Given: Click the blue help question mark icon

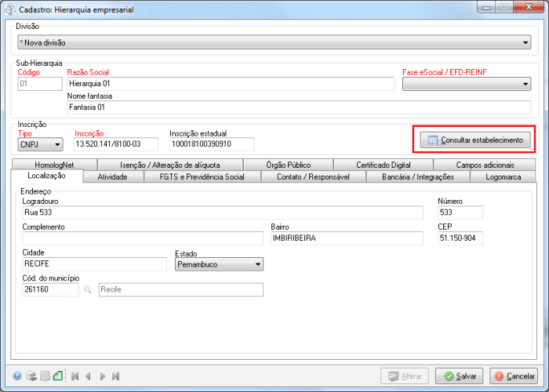Looking at the screenshot, I should click(x=17, y=376).
